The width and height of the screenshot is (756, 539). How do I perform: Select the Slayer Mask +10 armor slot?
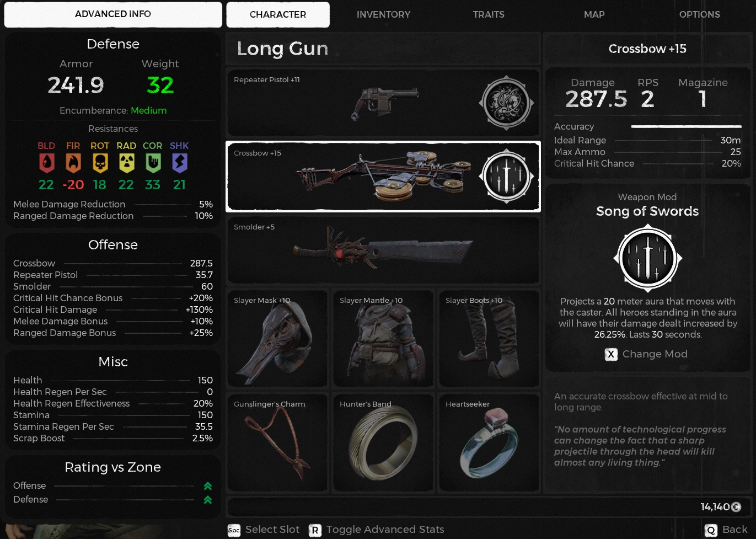(x=277, y=338)
